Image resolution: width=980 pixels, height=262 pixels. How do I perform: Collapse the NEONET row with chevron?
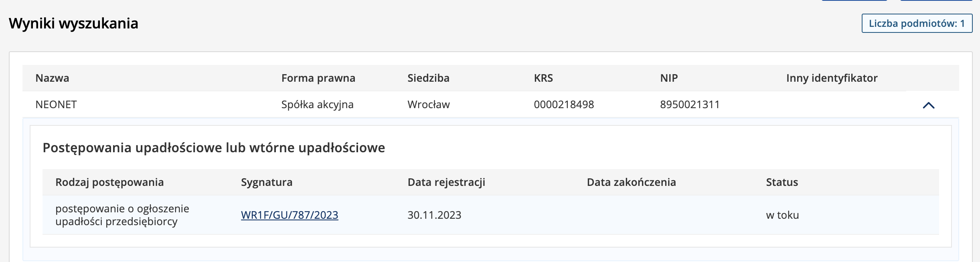[928, 105]
